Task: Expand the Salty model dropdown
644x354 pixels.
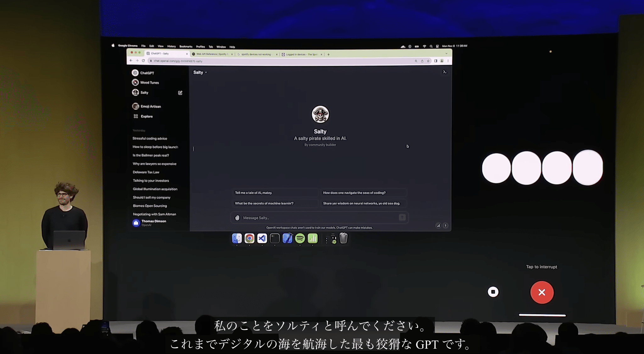Action: (200, 72)
